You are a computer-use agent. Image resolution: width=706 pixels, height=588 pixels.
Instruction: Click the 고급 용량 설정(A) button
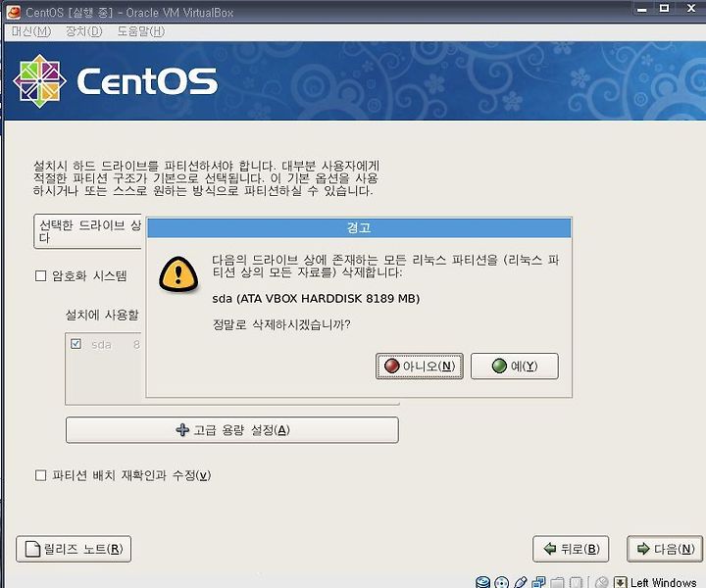coord(231,430)
